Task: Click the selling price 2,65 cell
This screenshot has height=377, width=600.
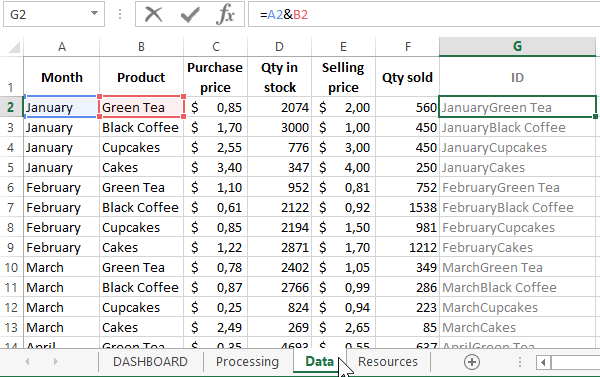Action: [343, 328]
